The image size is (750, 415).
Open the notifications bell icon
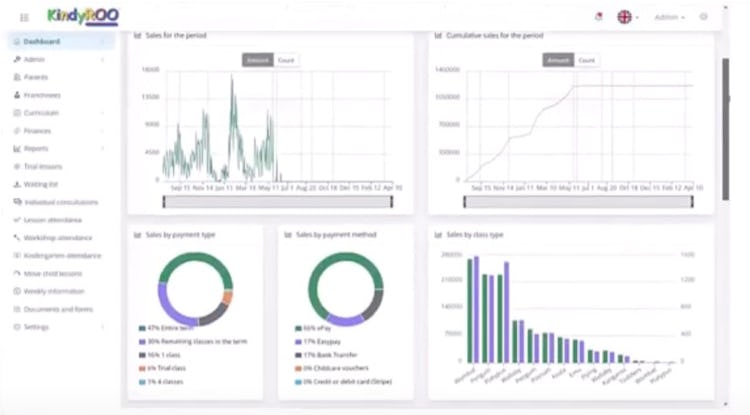pyautogui.click(x=598, y=17)
